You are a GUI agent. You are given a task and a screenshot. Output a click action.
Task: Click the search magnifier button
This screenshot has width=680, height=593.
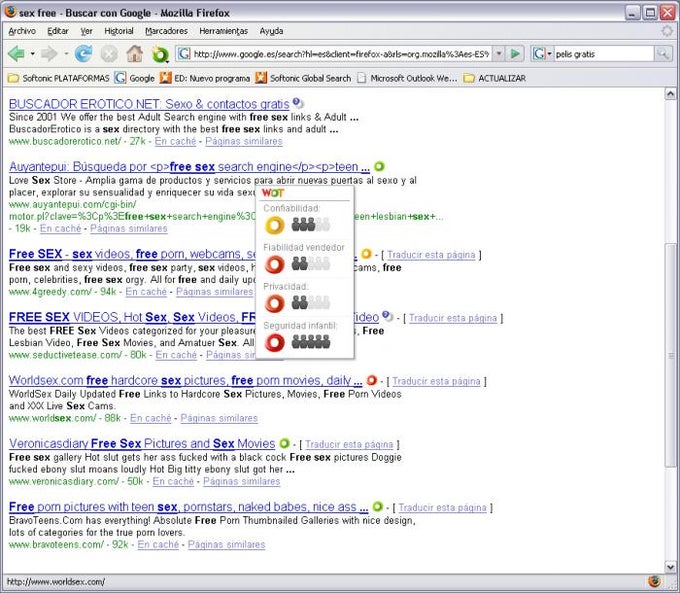(664, 54)
